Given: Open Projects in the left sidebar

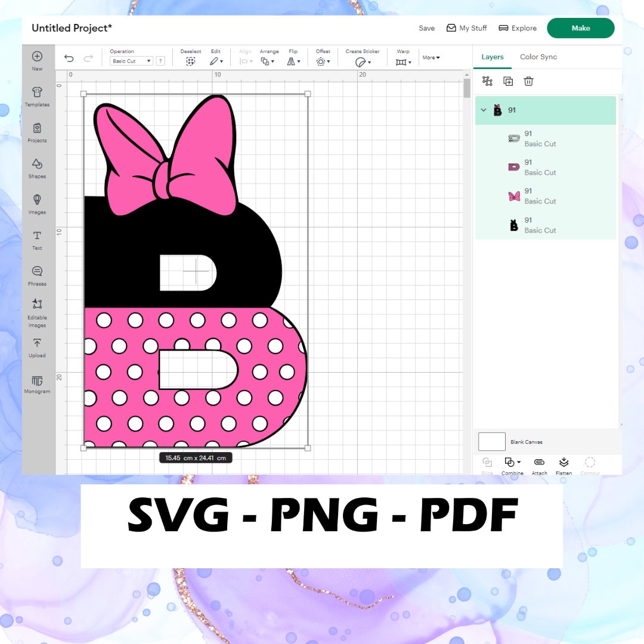Looking at the screenshot, I should pyautogui.click(x=37, y=132).
